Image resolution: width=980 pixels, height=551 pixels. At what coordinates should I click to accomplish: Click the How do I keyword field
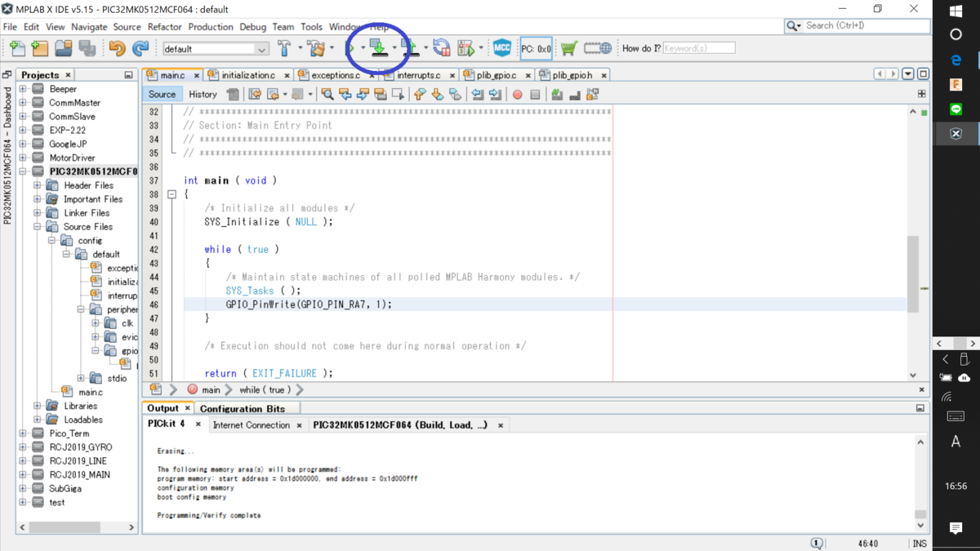[699, 49]
